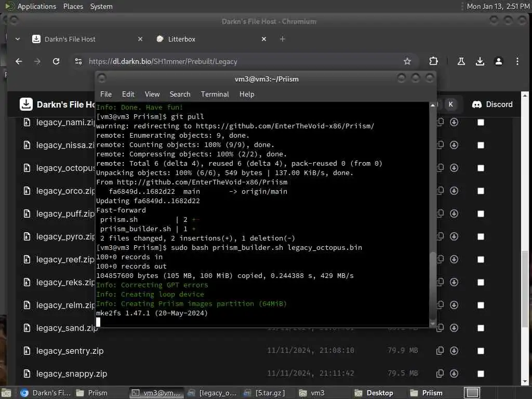The image size is (532, 399).
Task: Select checkbox for legacy_orco.zip
Action: click(x=481, y=191)
